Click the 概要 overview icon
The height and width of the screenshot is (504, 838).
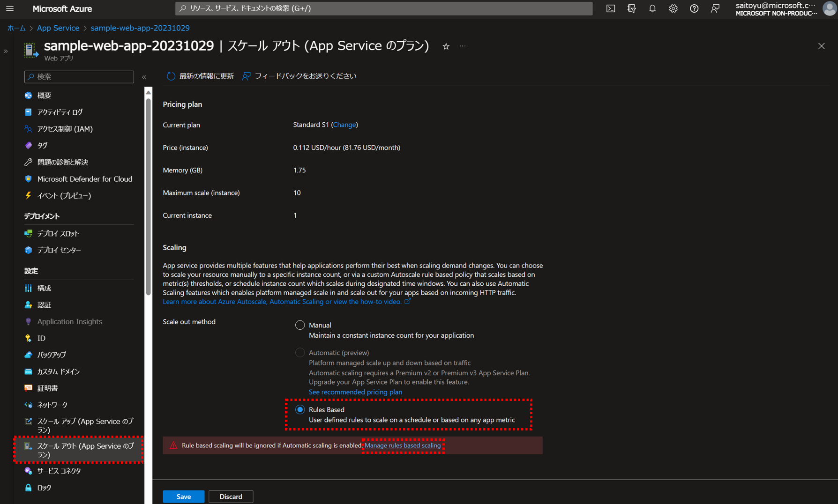[29, 96]
